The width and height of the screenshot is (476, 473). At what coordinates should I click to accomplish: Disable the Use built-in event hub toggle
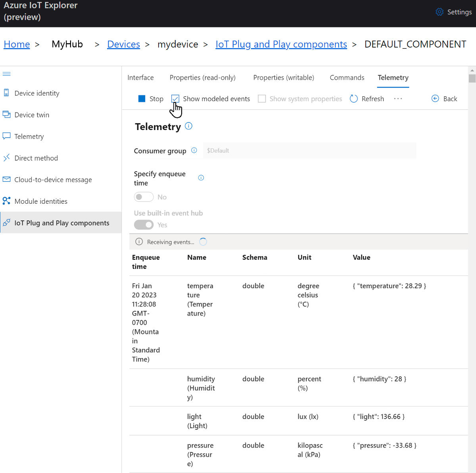tap(144, 224)
